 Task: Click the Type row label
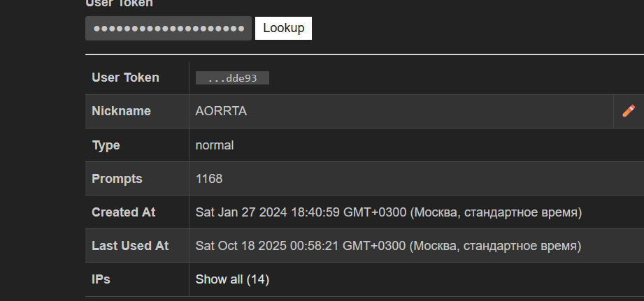pyautogui.click(x=106, y=145)
